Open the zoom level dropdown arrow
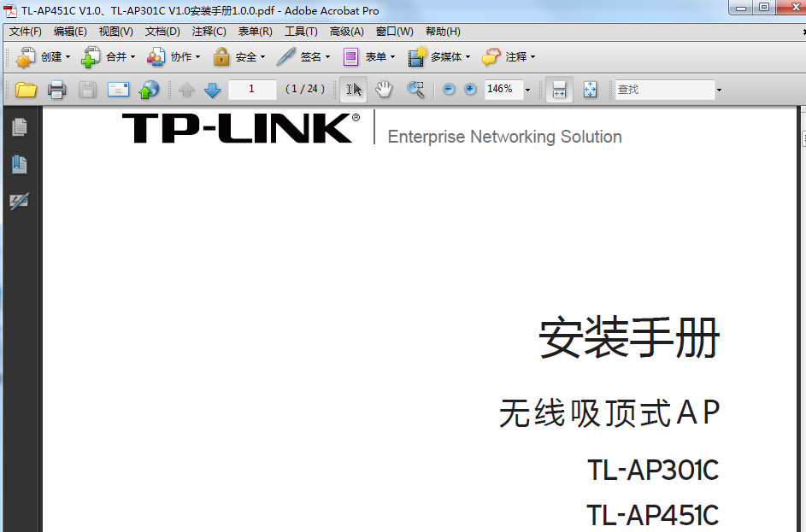806x532 pixels. pyautogui.click(x=528, y=90)
